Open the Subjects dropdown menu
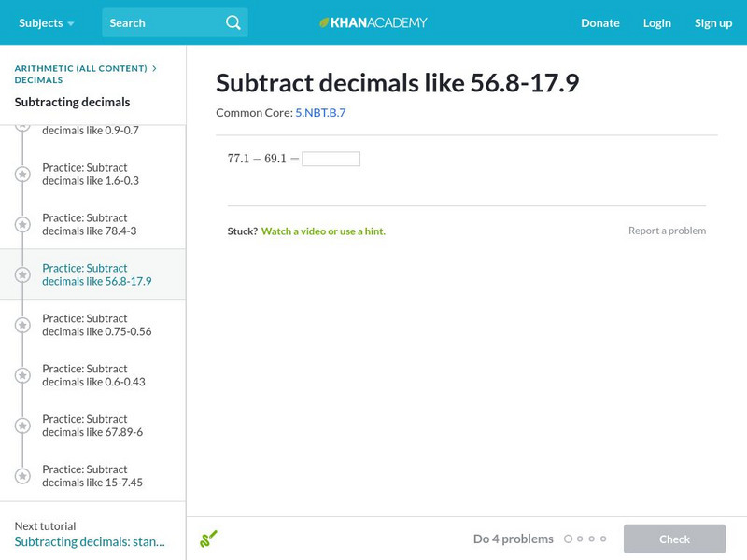The image size is (747, 560). coord(46,22)
